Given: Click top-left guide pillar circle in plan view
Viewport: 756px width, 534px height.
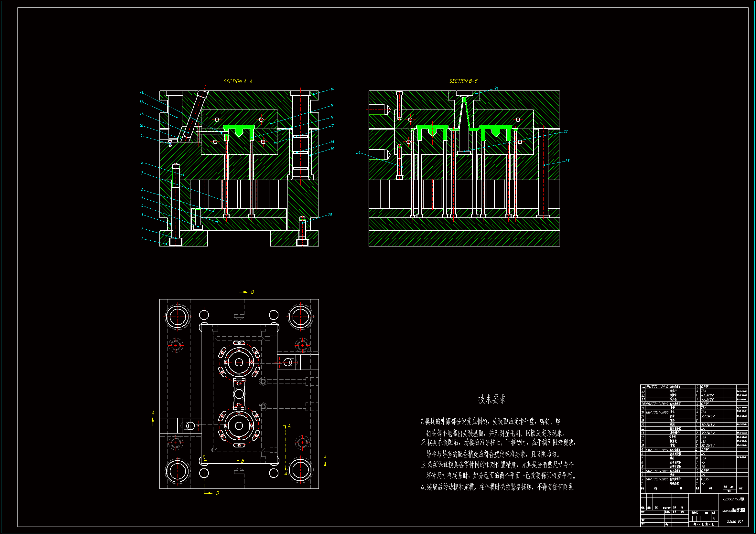Looking at the screenshot, I should pyautogui.click(x=178, y=317).
